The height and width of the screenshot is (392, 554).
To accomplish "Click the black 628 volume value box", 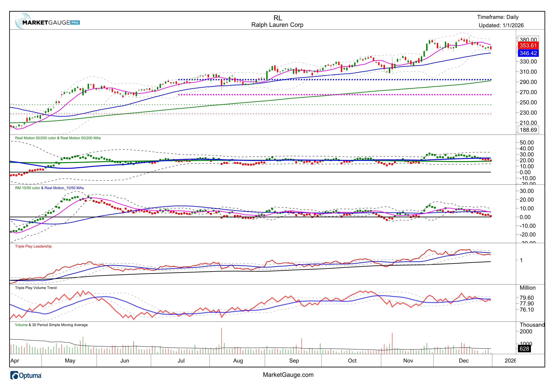I will (524, 349).
